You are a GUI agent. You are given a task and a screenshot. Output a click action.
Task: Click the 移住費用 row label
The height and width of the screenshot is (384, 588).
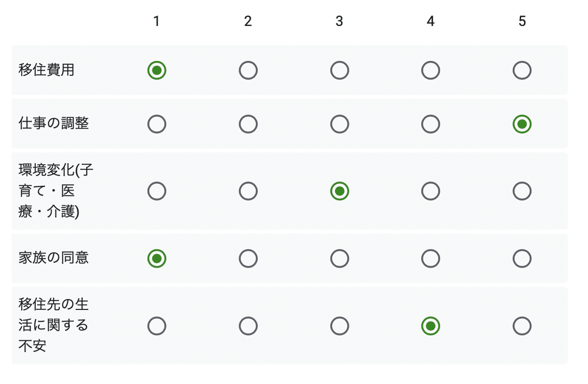[47, 70]
